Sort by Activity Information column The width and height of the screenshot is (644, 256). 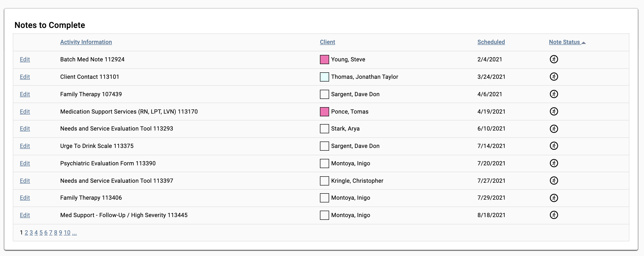pyautogui.click(x=86, y=42)
